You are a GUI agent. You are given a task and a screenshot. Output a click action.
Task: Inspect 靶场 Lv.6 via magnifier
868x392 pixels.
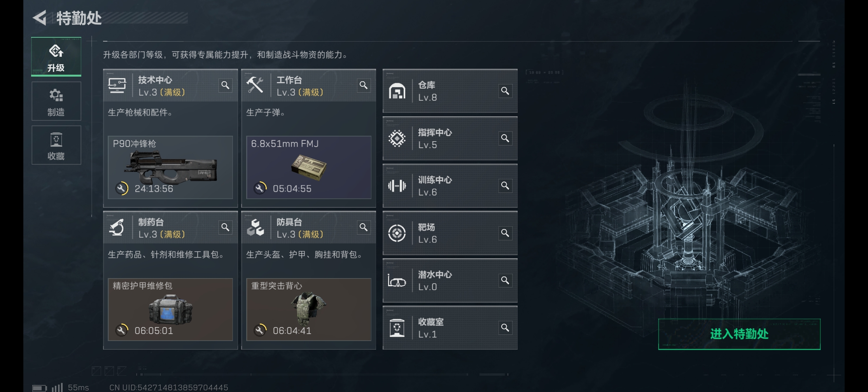[505, 233]
